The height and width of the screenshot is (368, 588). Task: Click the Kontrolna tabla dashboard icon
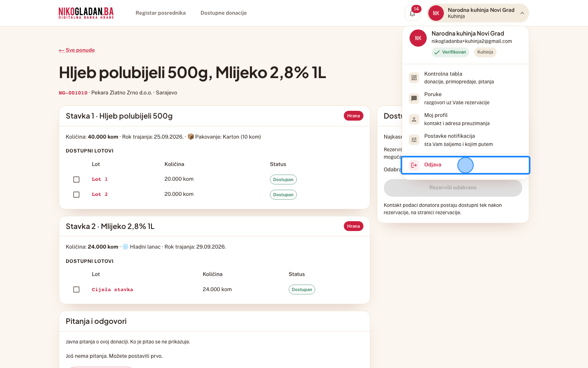414,78
